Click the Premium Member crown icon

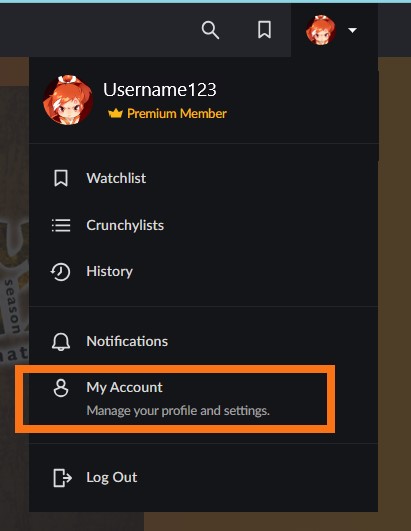[115, 113]
